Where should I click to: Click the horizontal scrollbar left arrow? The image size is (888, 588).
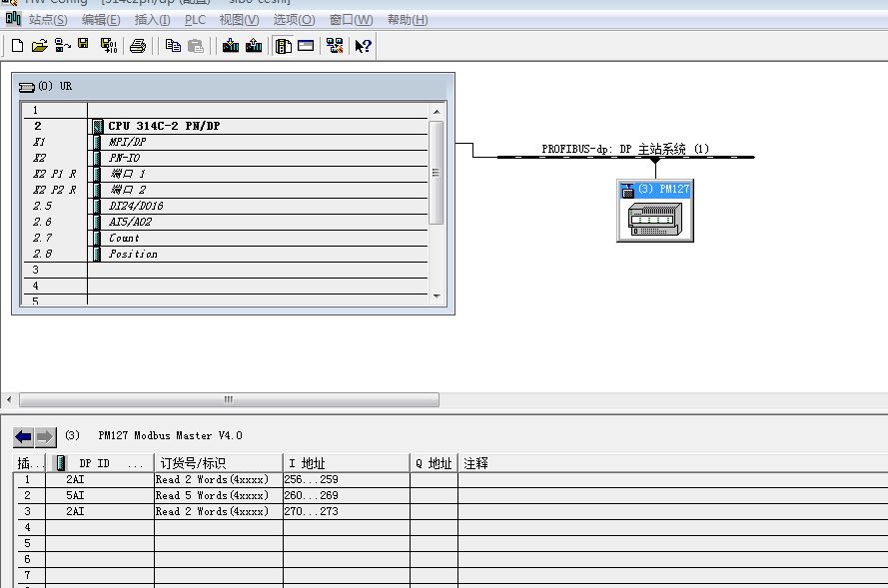tap(9, 399)
